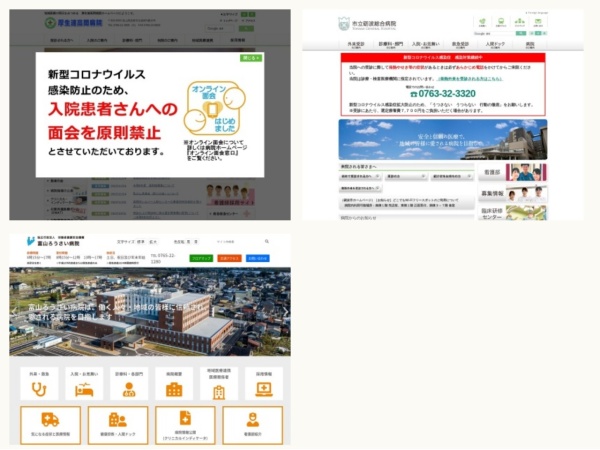Click the bus access icon in Tonami header
This screenshot has width=600, height=450.
[x=501, y=22]
